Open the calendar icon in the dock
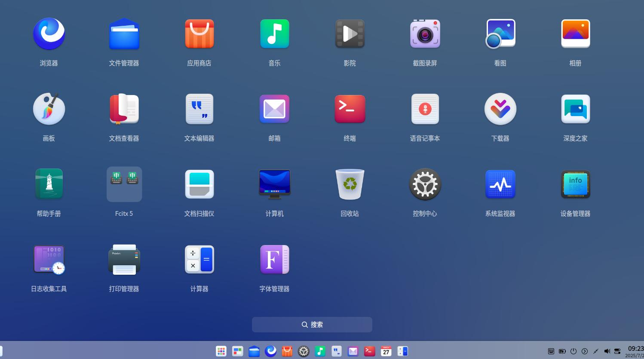Viewport: 644px width, 359px height. (386, 351)
